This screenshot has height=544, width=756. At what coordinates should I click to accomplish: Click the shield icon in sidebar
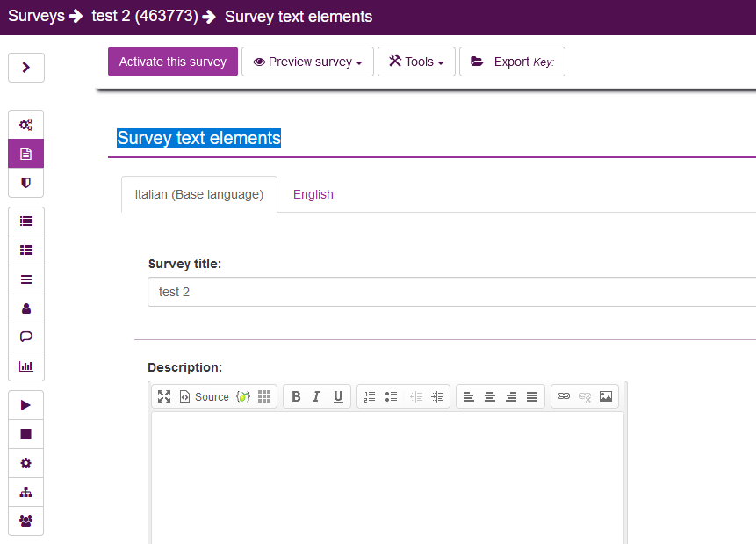25,183
